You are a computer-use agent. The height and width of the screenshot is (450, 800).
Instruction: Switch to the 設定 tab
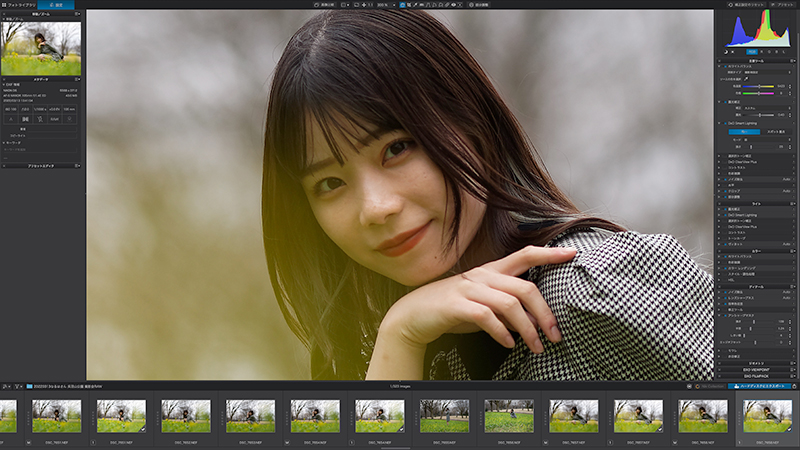click(56, 5)
